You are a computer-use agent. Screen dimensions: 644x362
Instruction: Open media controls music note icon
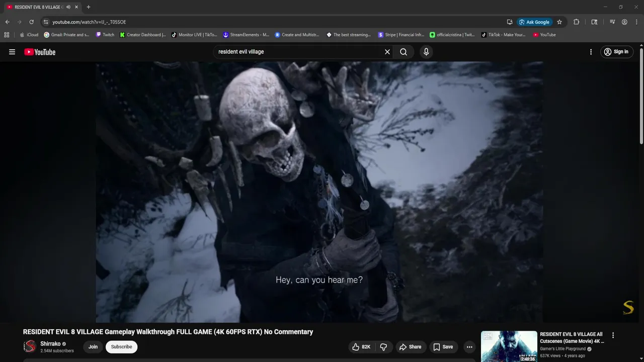point(612,22)
